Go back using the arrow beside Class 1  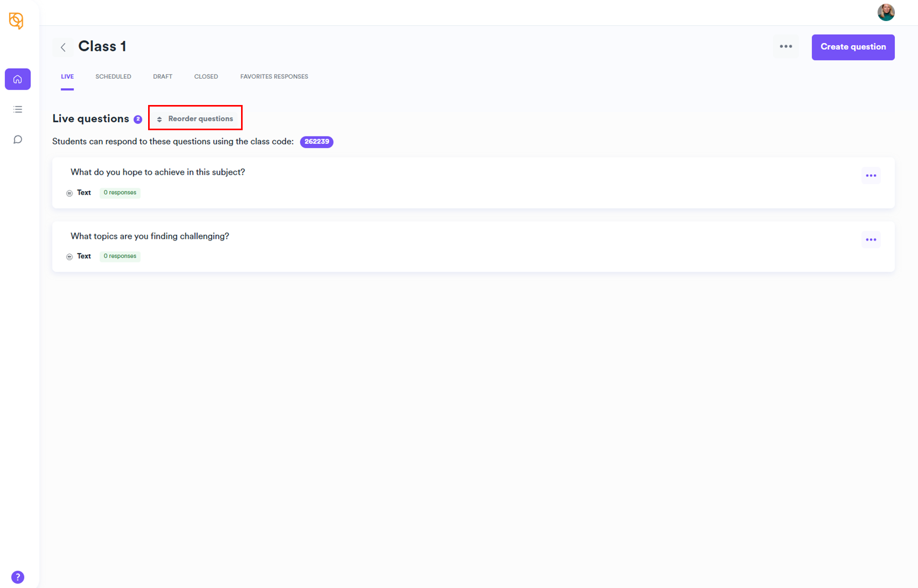click(x=63, y=47)
